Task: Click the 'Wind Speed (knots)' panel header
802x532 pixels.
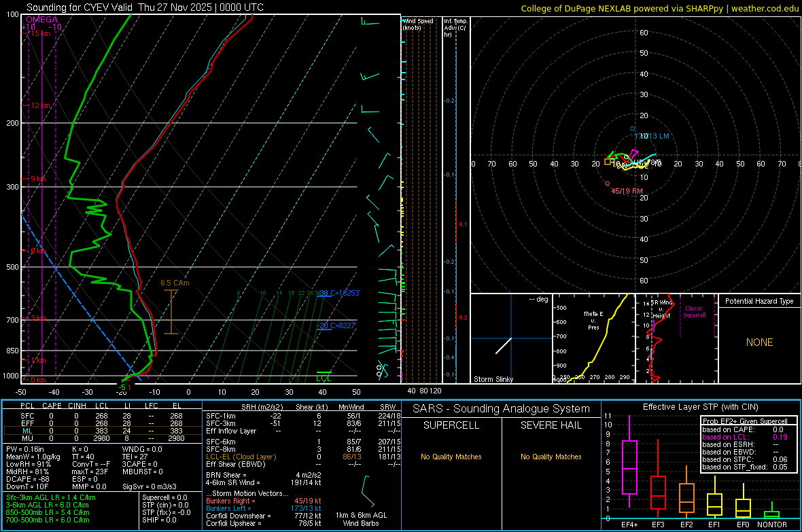Action: pyautogui.click(x=418, y=24)
